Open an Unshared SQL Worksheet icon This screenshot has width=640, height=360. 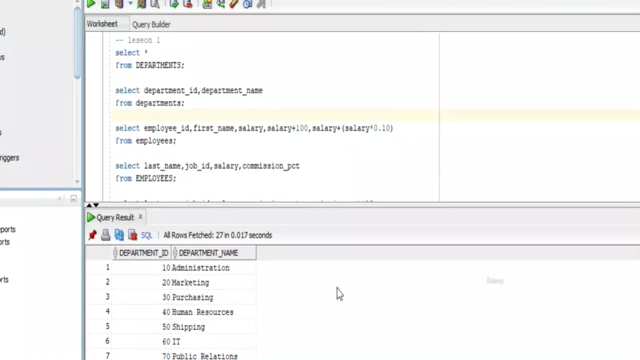(207, 4)
